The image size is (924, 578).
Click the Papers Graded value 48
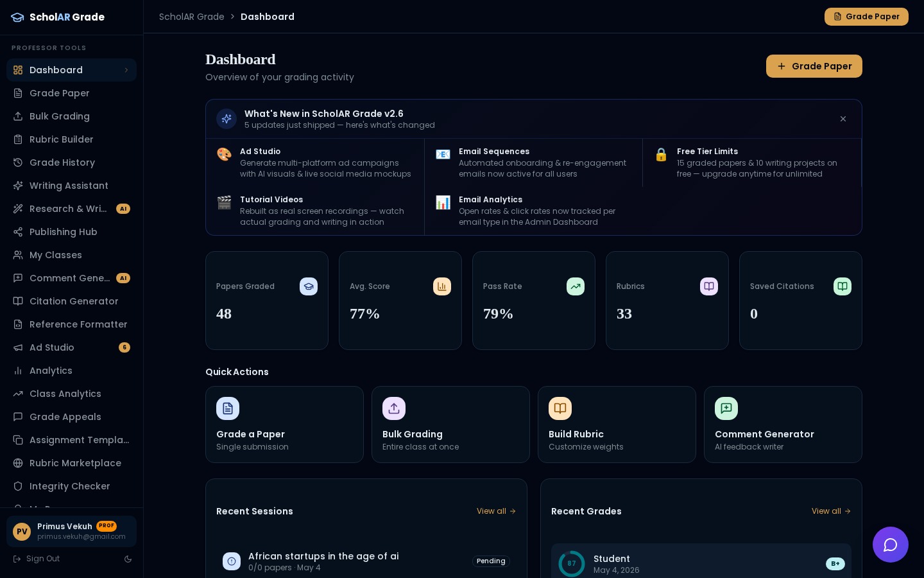pos(224,314)
